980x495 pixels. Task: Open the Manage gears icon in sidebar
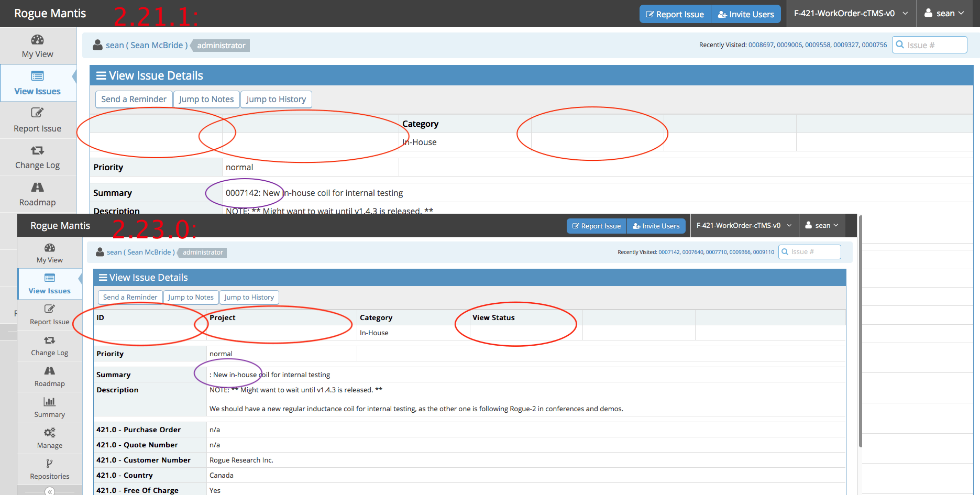pyautogui.click(x=49, y=433)
